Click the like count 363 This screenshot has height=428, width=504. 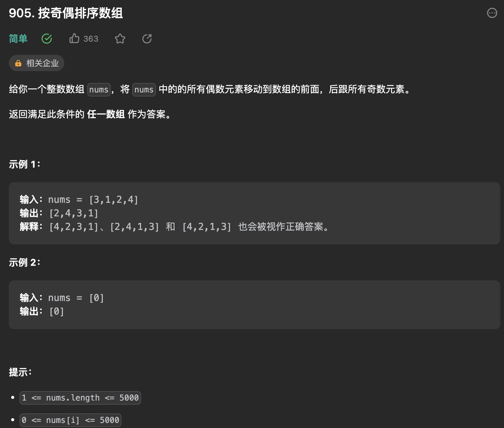[90, 39]
